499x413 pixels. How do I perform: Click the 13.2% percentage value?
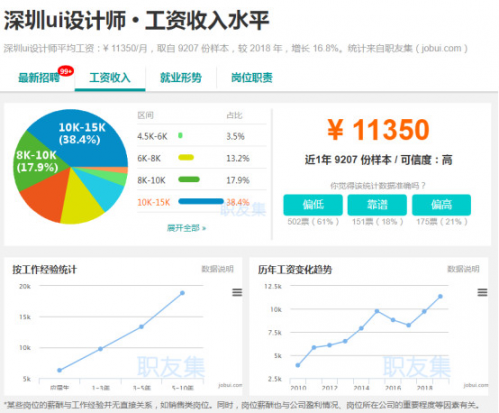tap(238, 158)
